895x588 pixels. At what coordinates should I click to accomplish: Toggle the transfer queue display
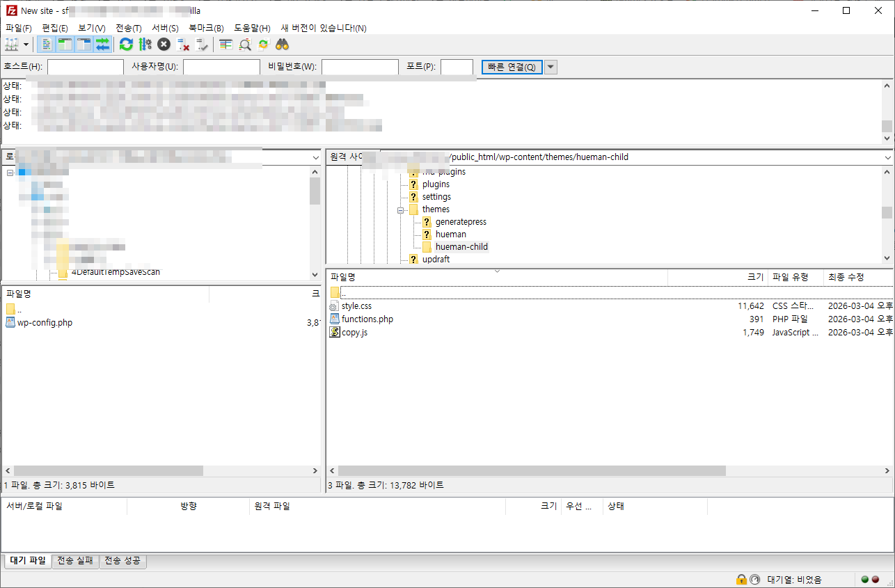tap(103, 45)
